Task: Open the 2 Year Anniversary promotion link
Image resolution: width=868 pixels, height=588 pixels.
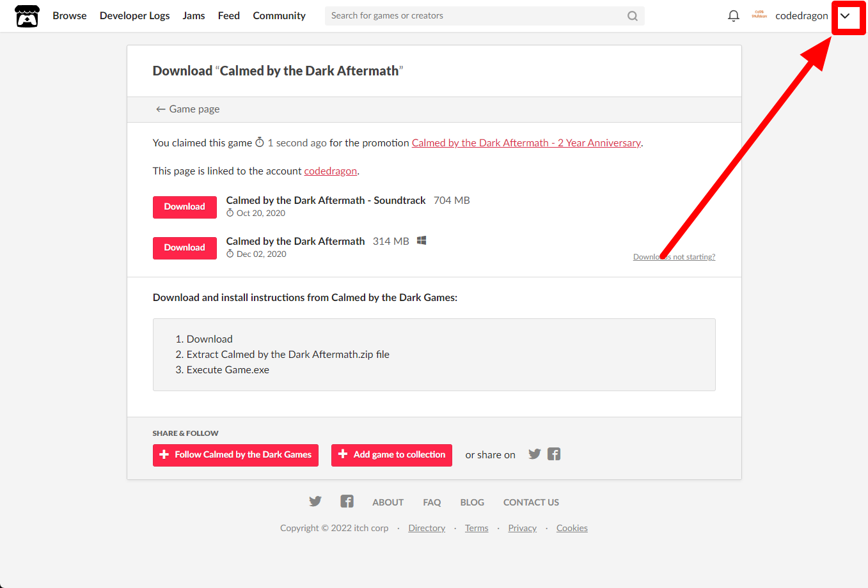Action: pos(526,143)
